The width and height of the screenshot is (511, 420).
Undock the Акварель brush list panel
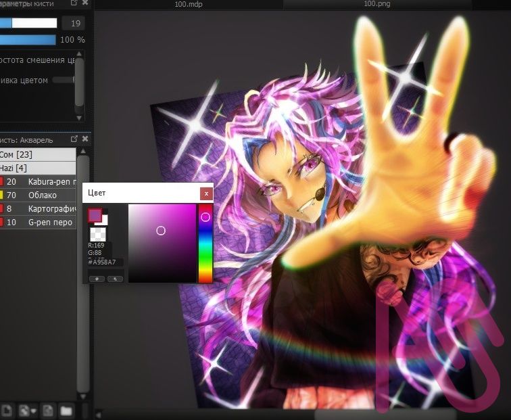point(74,139)
